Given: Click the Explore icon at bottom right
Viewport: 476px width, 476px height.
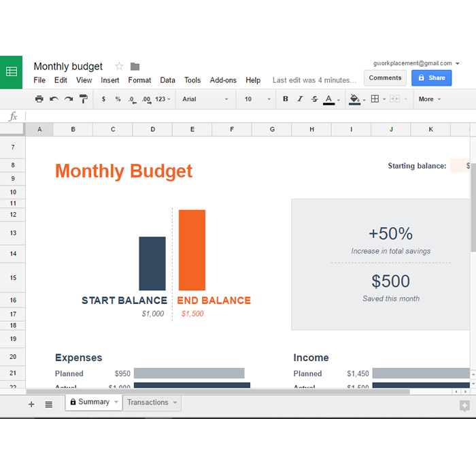Looking at the screenshot, I should (464, 405).
